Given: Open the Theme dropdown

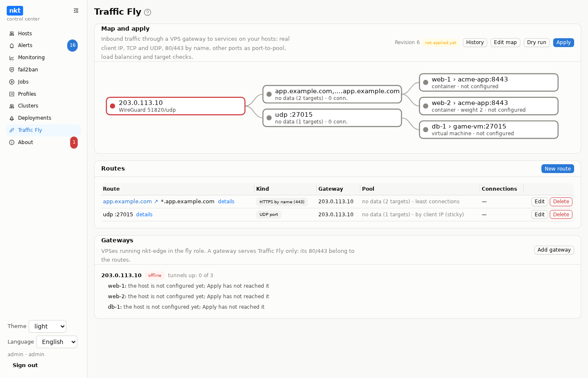Looking at the screenshot, I should (47, 326).
